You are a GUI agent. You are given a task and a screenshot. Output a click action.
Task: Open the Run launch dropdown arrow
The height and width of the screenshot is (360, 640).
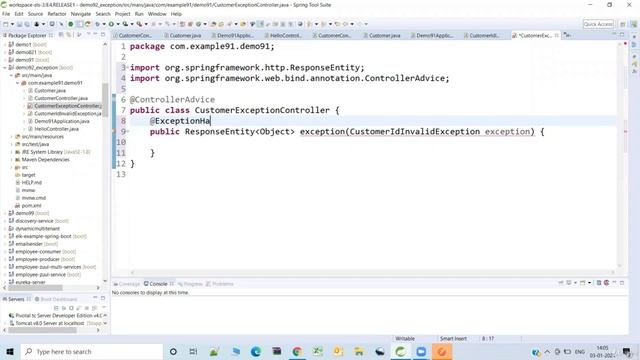tap(118, 24)
